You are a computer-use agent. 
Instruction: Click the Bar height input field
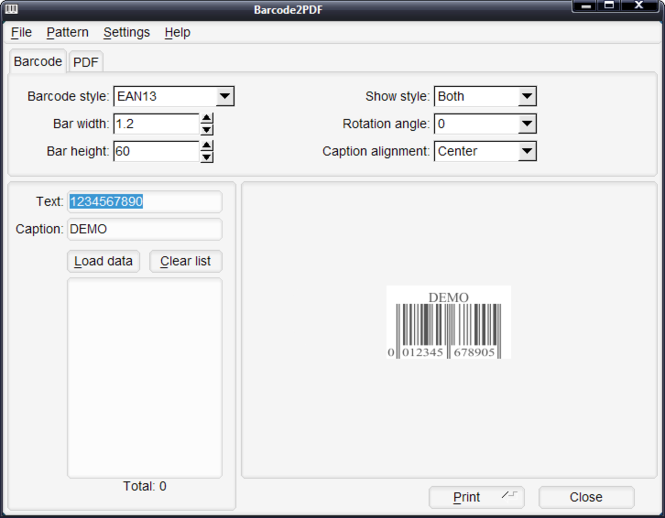156,151
